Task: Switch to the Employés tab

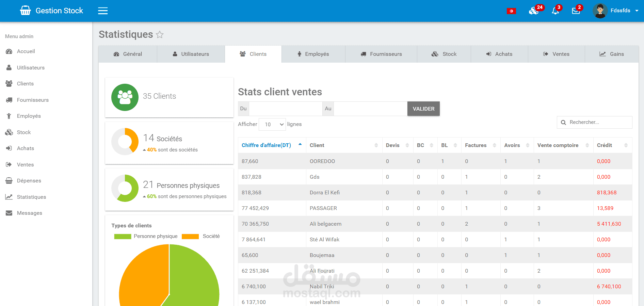Action: (313, 54)
